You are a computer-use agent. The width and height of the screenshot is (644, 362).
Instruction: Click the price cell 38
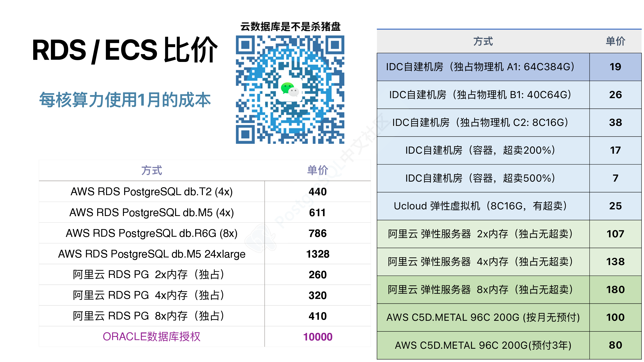pyautogui.click(x=615, y=122)
